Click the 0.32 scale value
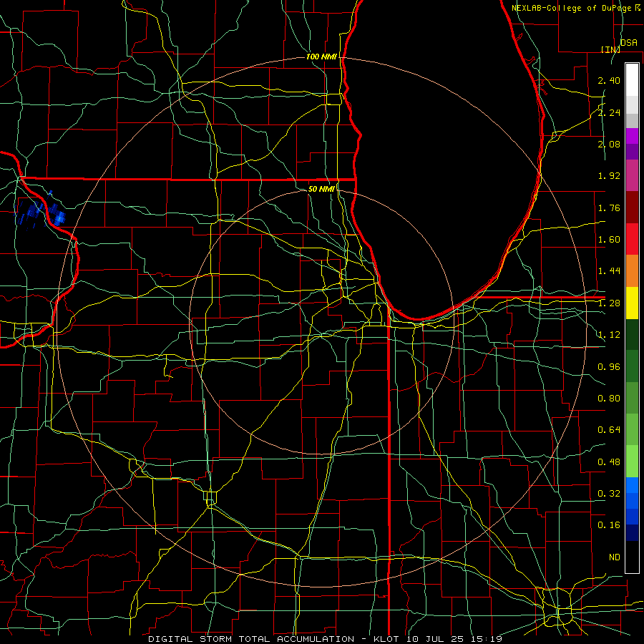 [609, 494]
